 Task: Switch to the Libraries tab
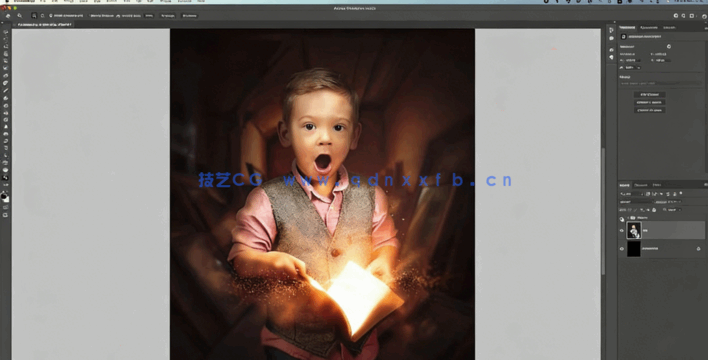pyautogui.click(x=669, y=28)
